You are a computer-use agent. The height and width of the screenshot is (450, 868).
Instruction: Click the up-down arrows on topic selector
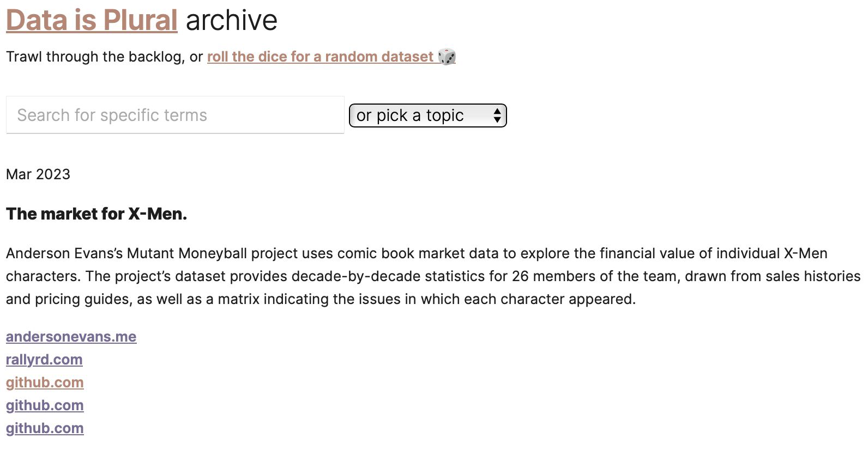497,115
